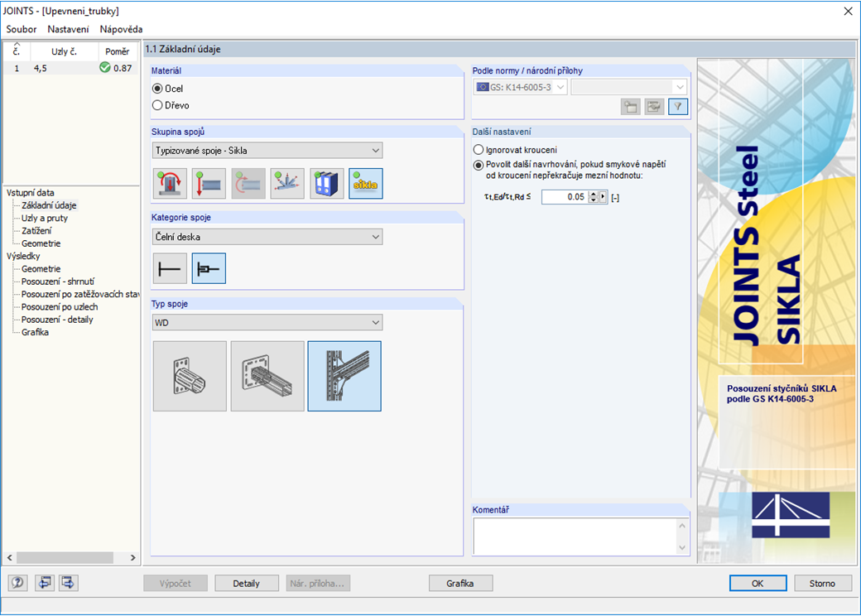This screenshot has width=861, height=616.
Task: Choose Ignorovat kroucení option
Action: pos(479,150)
